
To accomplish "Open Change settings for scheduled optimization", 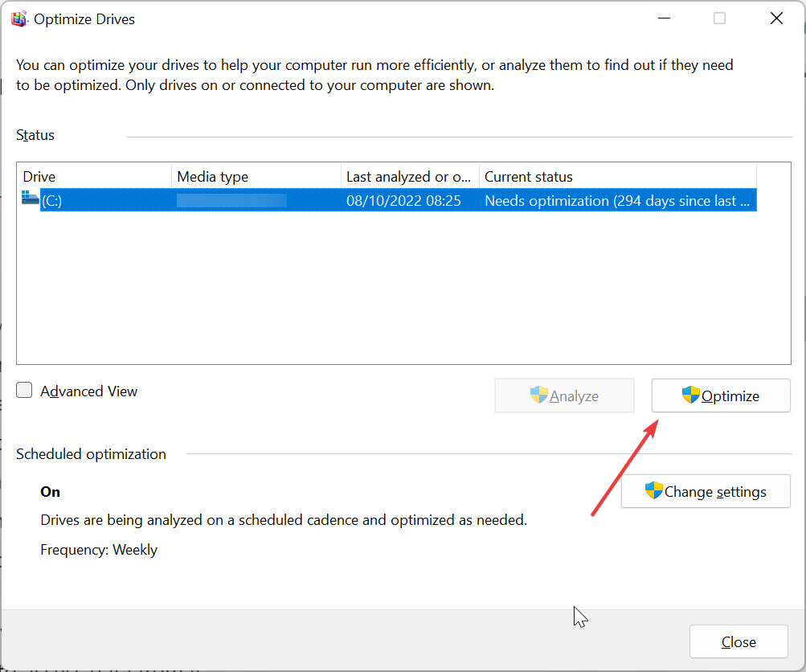I will [706, 491].
